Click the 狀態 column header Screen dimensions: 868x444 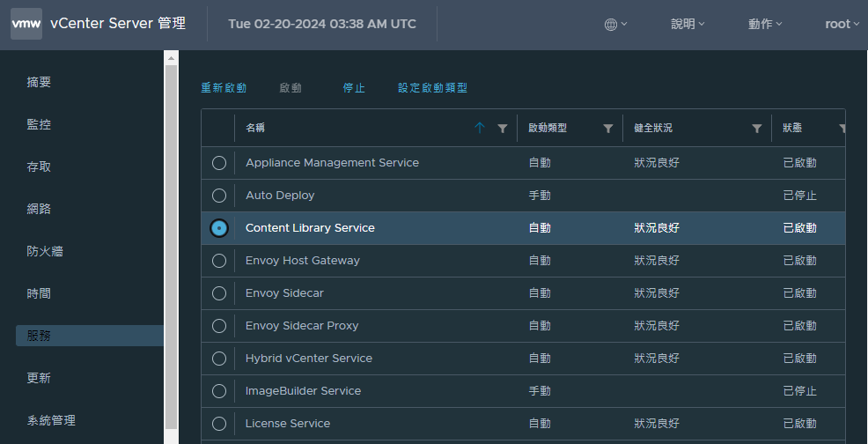point(792,128)
